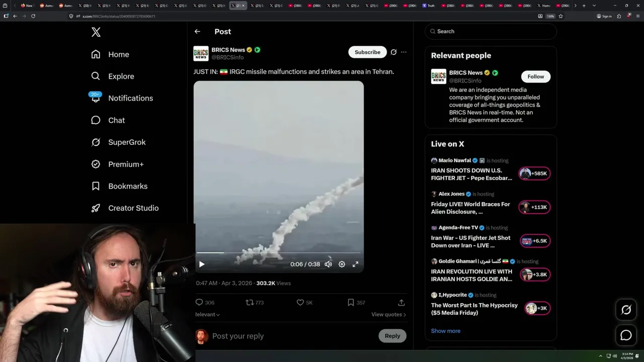
Task: Open Agenda-Free TV Iran War live
Action: point(470,241)
